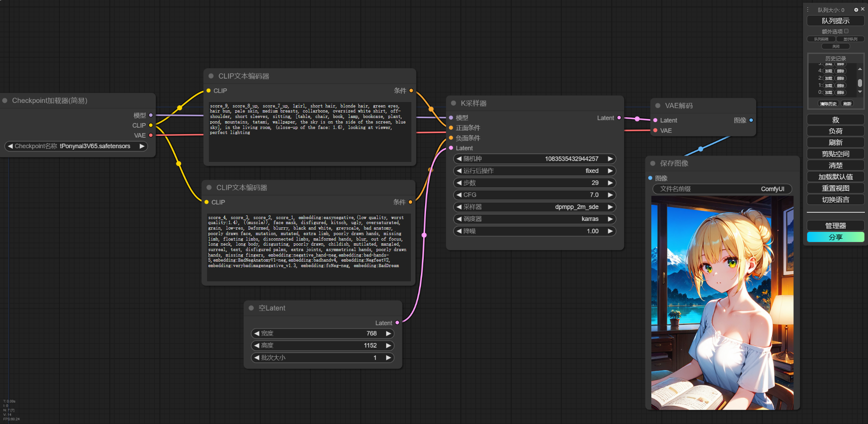868x424 pixels.
Task: Click the VAE output socket on Checkpoint loader
Action: pos(151,135)
